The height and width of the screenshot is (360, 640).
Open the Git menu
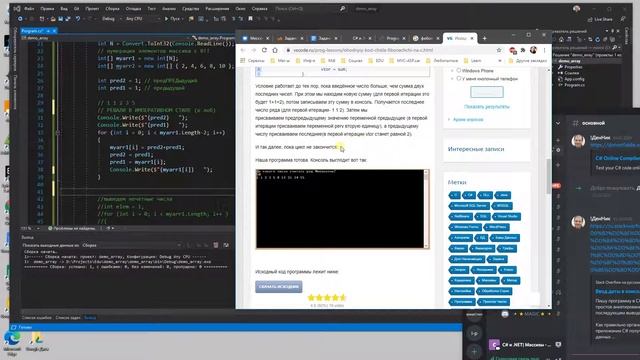click(x=76, y=9)
